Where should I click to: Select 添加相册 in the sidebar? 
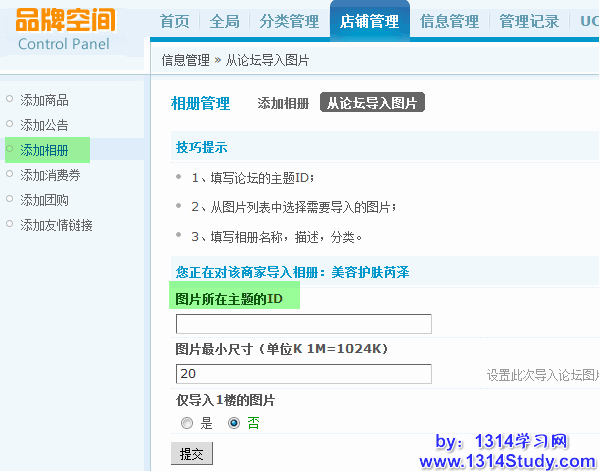pyautogui.click(x=45, y=150)
